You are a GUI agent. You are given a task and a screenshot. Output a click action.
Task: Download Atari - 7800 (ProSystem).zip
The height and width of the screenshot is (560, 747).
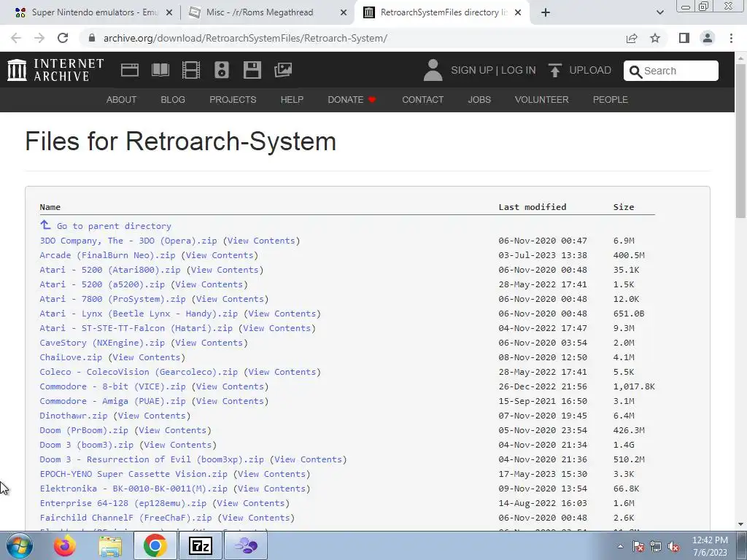click(x=112, y=299)
